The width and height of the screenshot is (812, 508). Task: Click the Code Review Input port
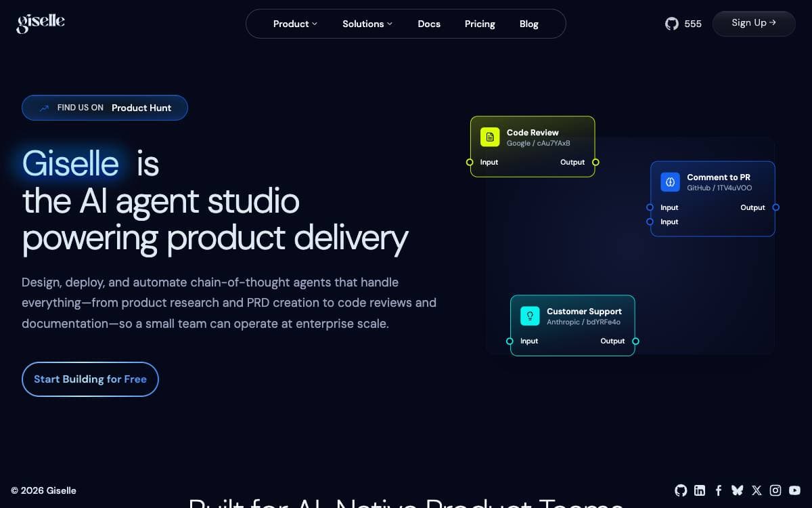(470, 163)
